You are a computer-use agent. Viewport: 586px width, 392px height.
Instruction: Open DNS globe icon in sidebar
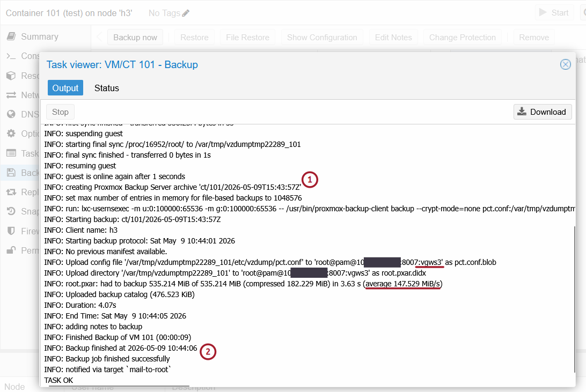(11, 114)
